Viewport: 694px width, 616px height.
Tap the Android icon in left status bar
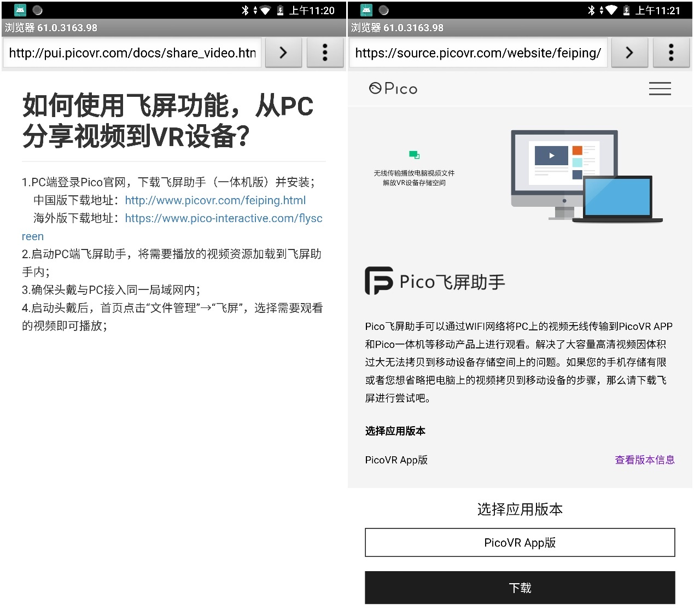point(20,10)
